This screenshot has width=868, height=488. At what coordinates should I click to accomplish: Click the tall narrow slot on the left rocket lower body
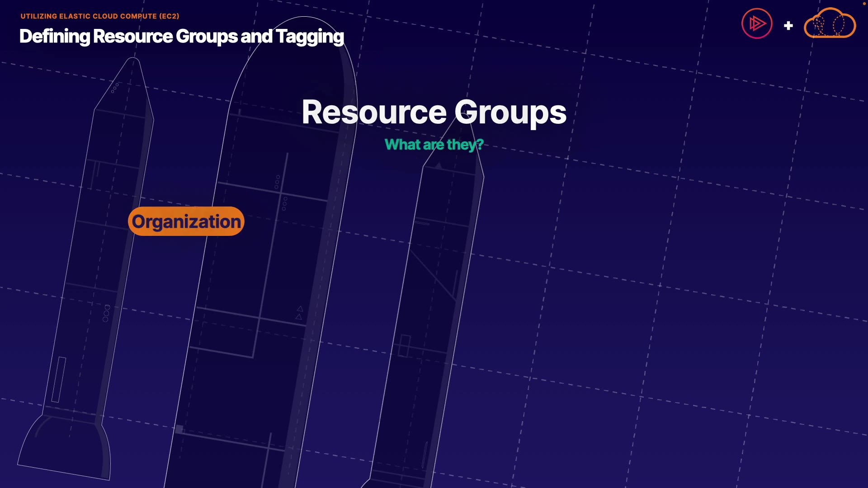click(59, 380)
